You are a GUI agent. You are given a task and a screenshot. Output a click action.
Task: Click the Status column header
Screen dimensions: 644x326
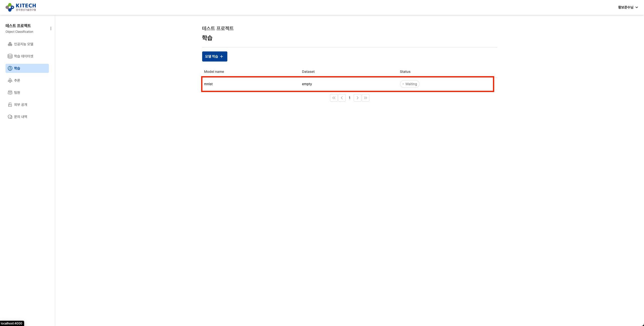coord(405,72)
